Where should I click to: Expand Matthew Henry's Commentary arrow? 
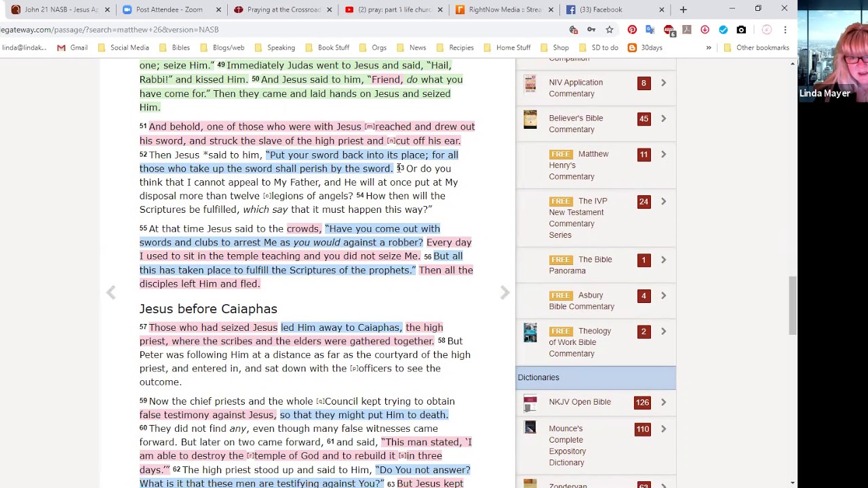click(x=663, y=155)
